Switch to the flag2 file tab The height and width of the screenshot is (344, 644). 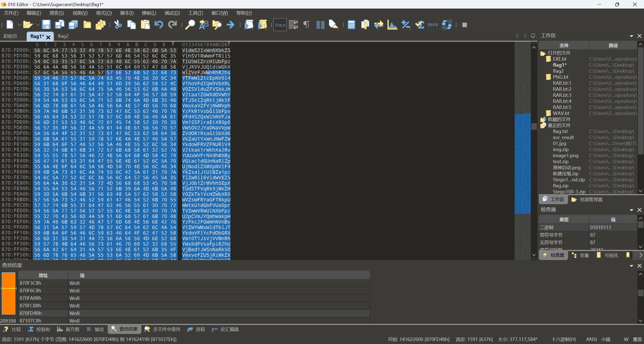pos(63,36)
